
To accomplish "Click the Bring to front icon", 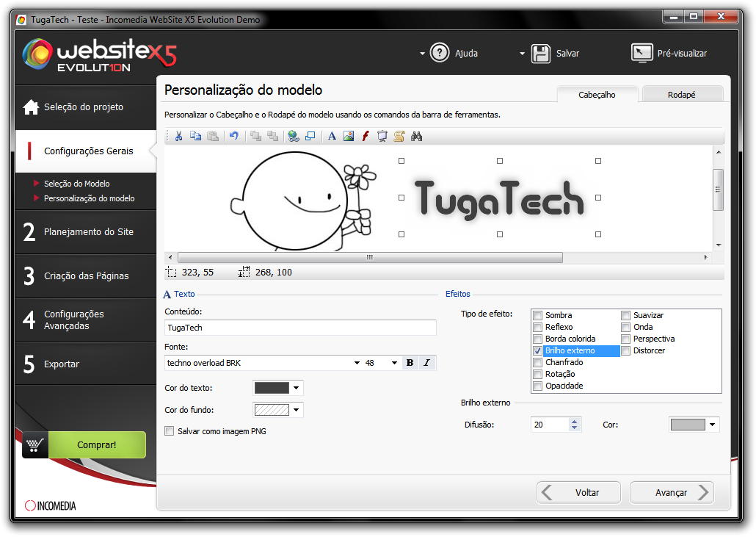I will pyautogui.click(x=255, y=136).
